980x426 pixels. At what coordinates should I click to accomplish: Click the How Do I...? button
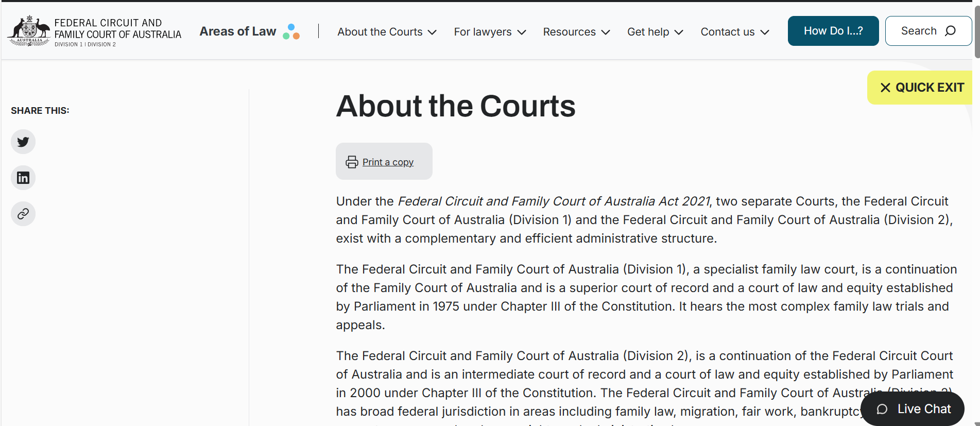tap(833, 31)
